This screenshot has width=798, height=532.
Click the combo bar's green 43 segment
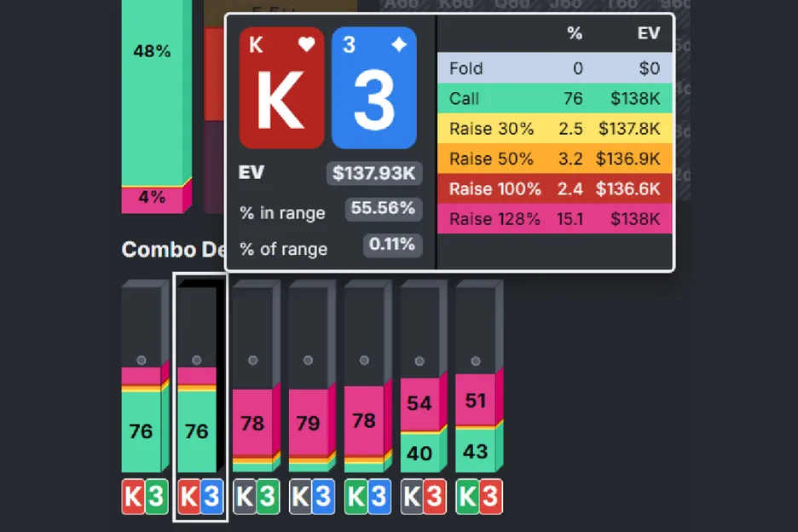coord(474,450)
